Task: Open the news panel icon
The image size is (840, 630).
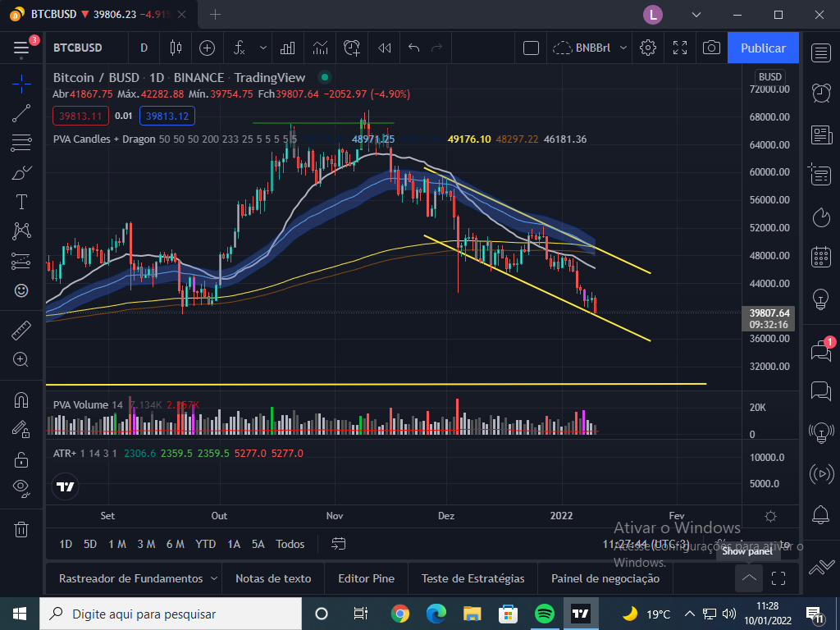Action: tap(820, 135)
